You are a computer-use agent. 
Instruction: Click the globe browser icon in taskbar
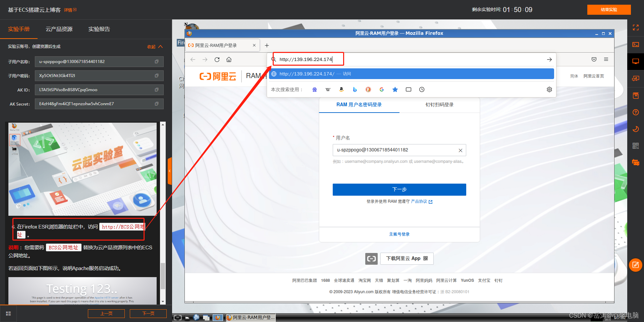pos(197,317)
